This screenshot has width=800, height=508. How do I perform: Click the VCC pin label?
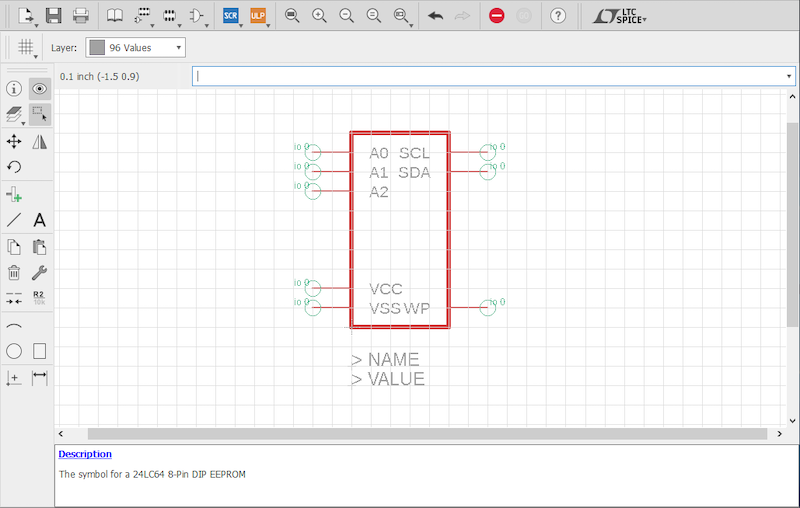[386, 289]
